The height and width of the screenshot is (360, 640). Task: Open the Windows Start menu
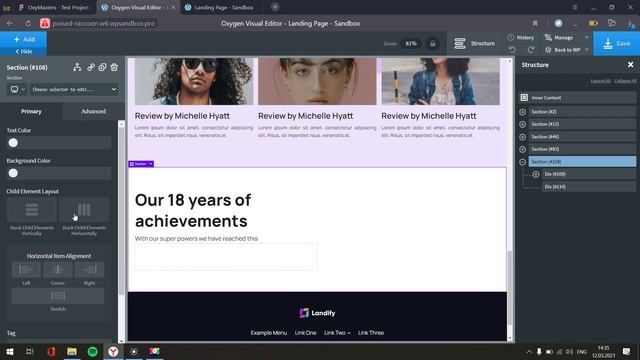[x=10, y=351]
